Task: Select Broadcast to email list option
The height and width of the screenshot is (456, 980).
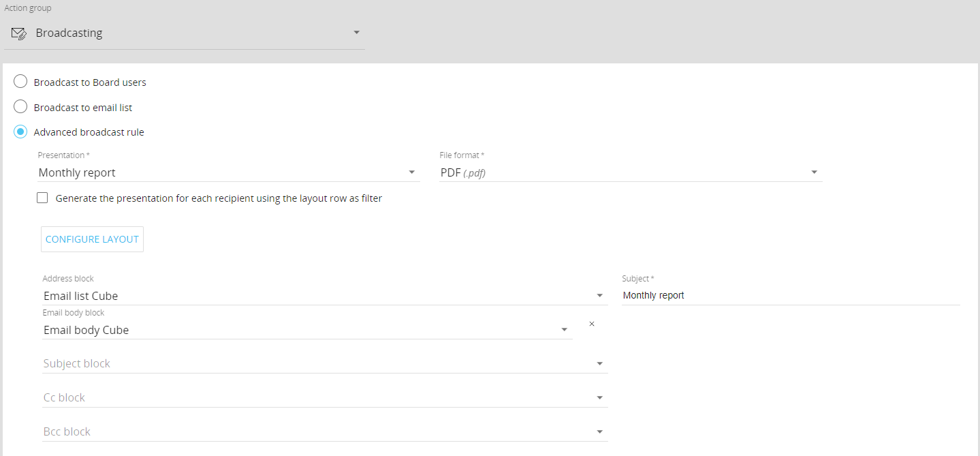Action: [x=21, y=108]
